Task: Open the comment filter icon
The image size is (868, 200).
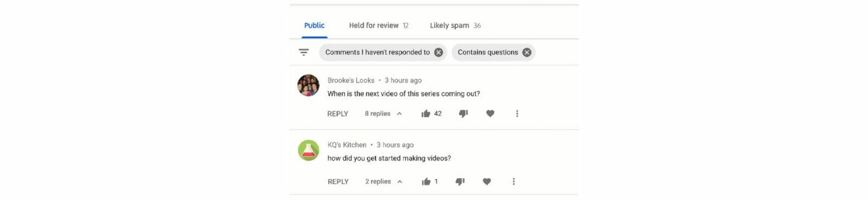Action: coord(304,52)
